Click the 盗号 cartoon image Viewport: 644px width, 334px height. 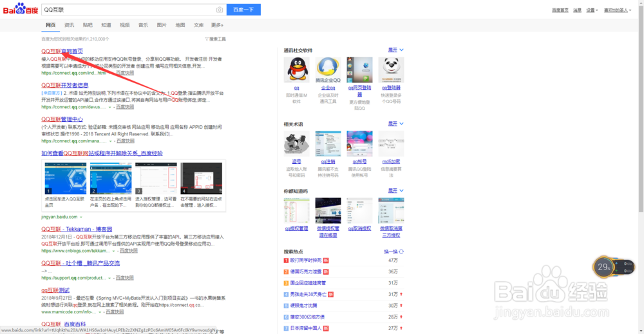click(x=296, y=144)
